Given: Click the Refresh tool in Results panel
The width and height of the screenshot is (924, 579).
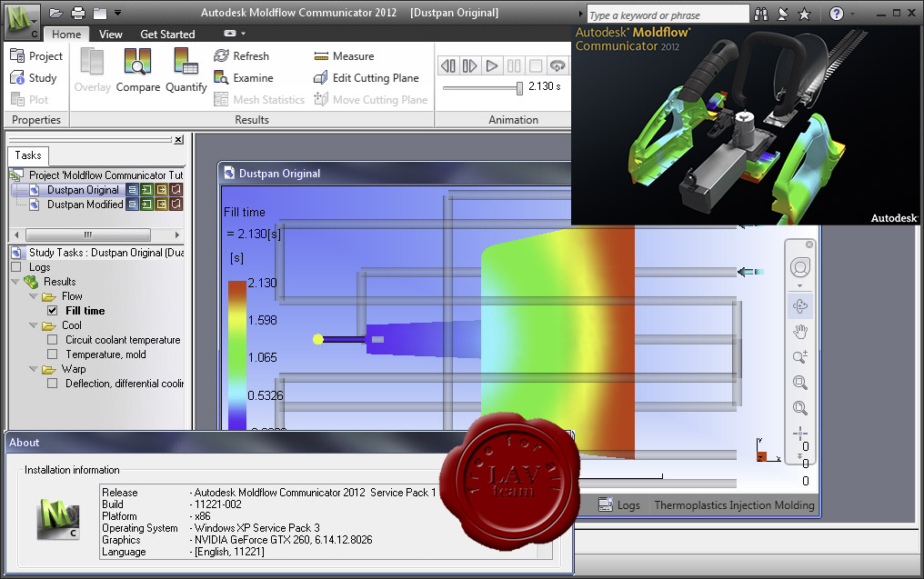Looking at the screenshot, I should click(x=241, y=56).
